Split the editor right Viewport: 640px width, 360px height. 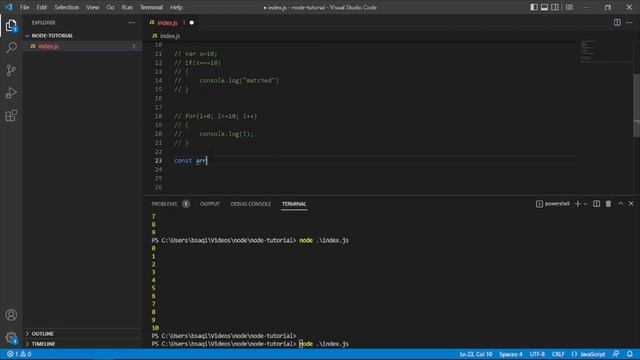coord(617,23)
